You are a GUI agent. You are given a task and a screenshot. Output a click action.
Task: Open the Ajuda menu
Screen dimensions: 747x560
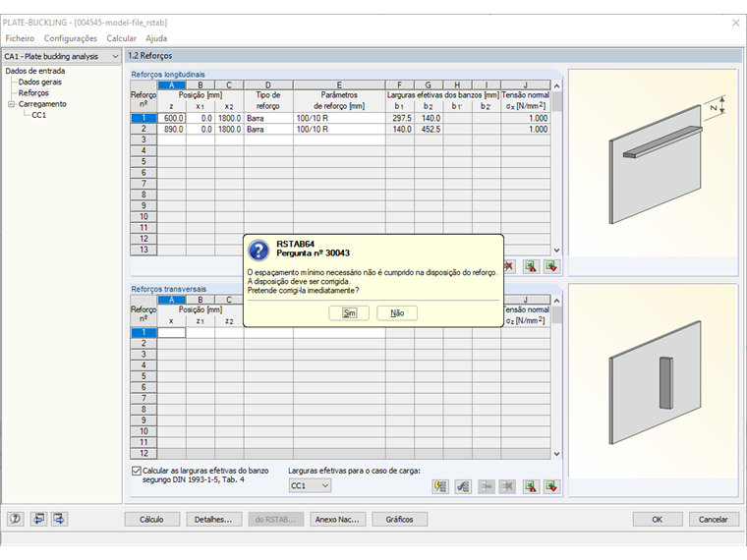pyautogui.click(x=156, y=38)
